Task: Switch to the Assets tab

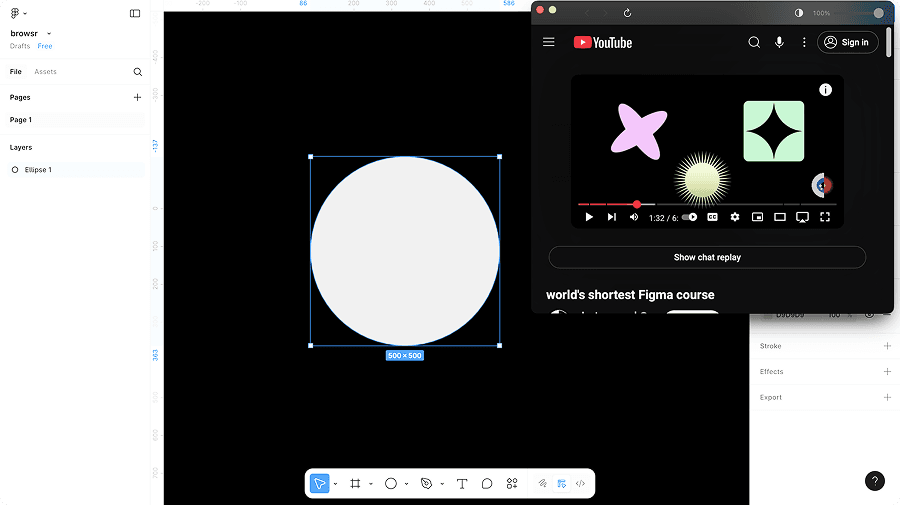Action: pos(45,72)
